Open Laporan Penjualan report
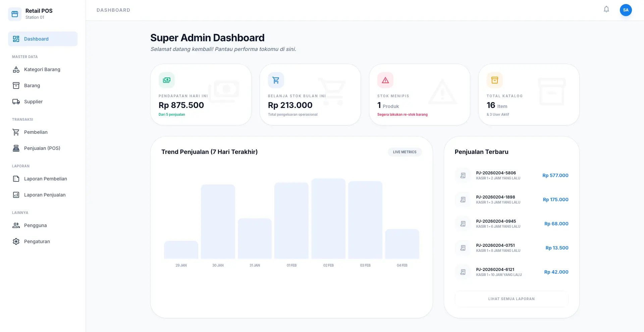 coord(45,195)
